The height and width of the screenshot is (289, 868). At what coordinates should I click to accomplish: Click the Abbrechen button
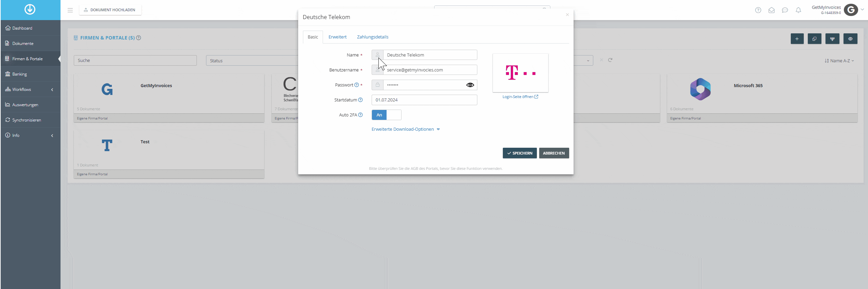tap(554, 153)
